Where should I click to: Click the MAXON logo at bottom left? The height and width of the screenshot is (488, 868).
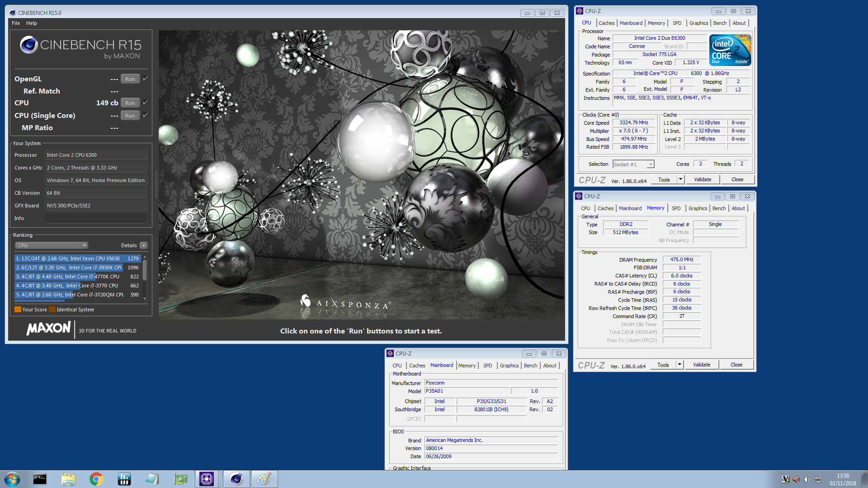click(49, 328)
